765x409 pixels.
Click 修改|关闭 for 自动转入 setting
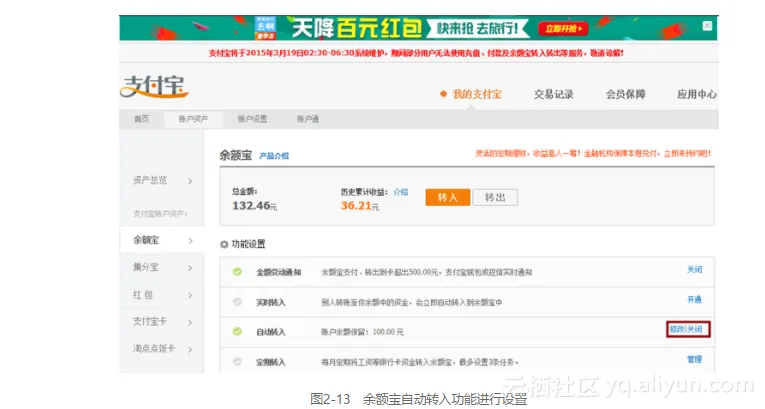click(x=687, y=329)
